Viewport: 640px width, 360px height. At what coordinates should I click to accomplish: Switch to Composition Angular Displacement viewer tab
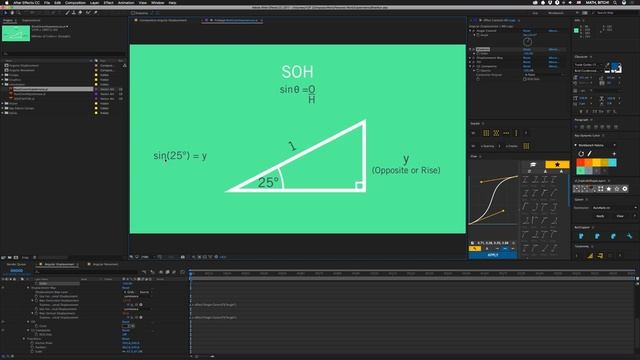tap(163, 20)
